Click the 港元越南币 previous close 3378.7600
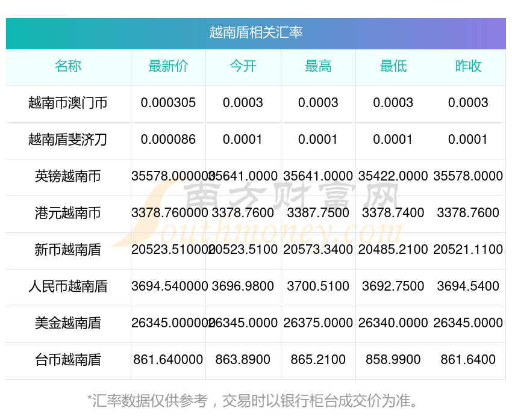The height and width of the screenshot is (420, 512). pos(468,213)
